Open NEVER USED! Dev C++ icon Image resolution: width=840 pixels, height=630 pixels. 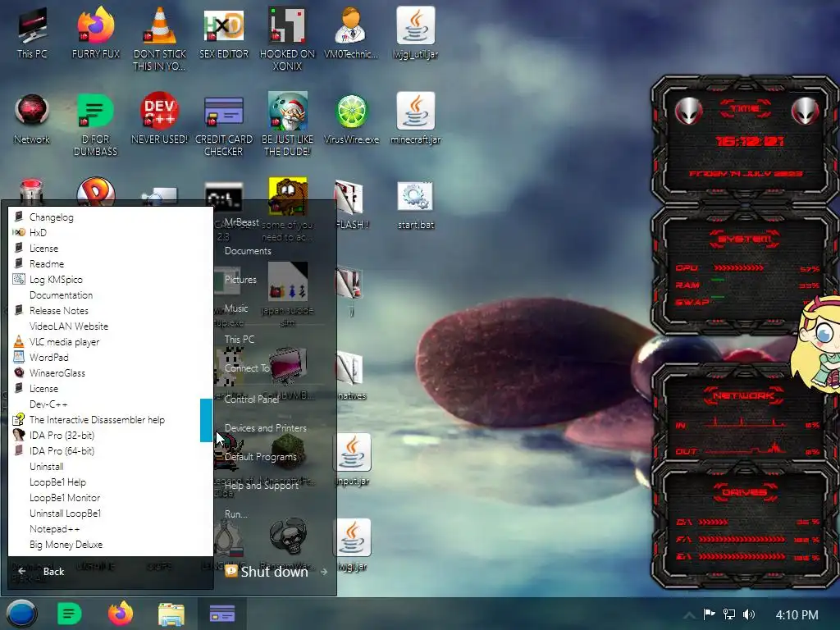click(160, 119)
